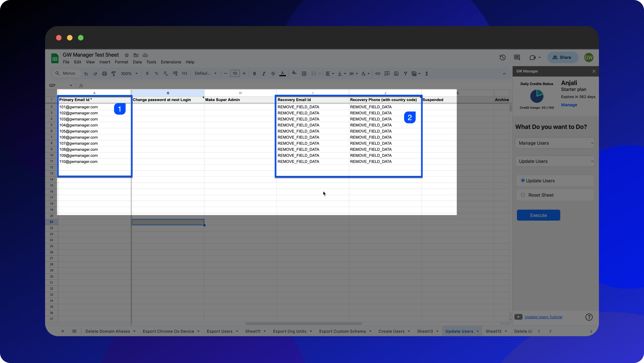The image size is (644, 363).
Task: Click the help question mark icon in sidebar
Action: tap(589, 317)
